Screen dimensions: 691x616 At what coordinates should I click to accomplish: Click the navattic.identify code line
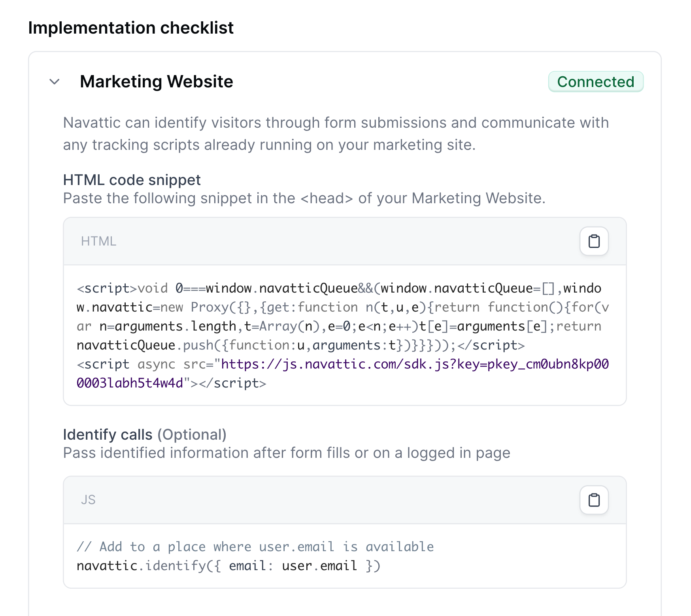(228, 566)
